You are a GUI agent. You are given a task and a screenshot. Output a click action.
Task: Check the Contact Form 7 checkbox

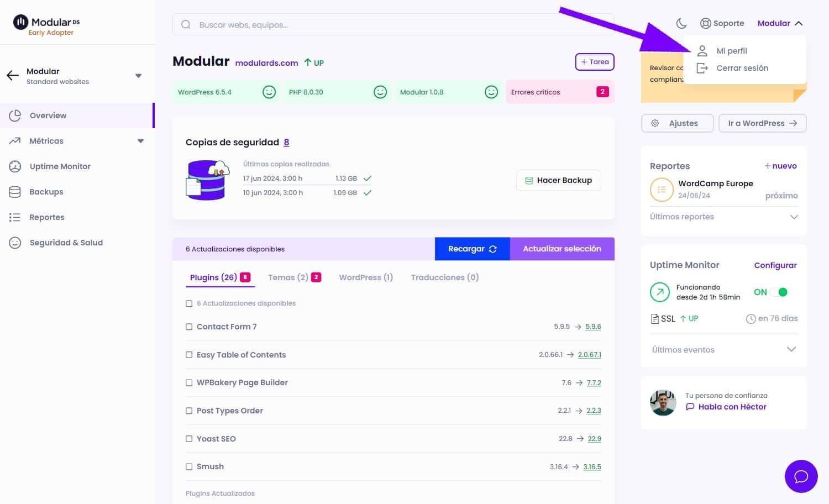pos(189,327)
